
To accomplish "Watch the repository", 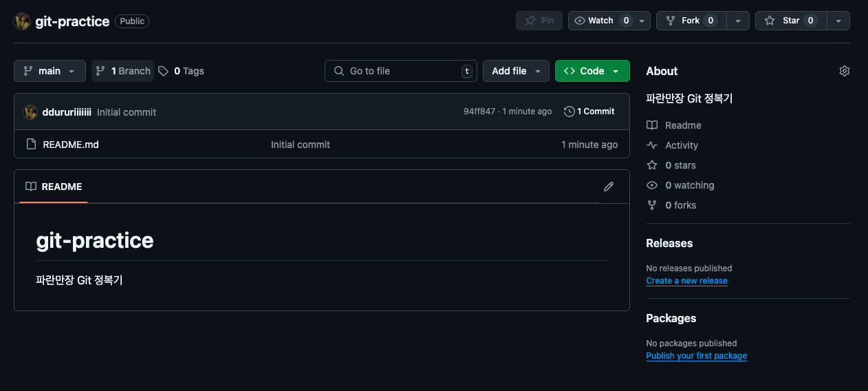I will tap(600, 21).
